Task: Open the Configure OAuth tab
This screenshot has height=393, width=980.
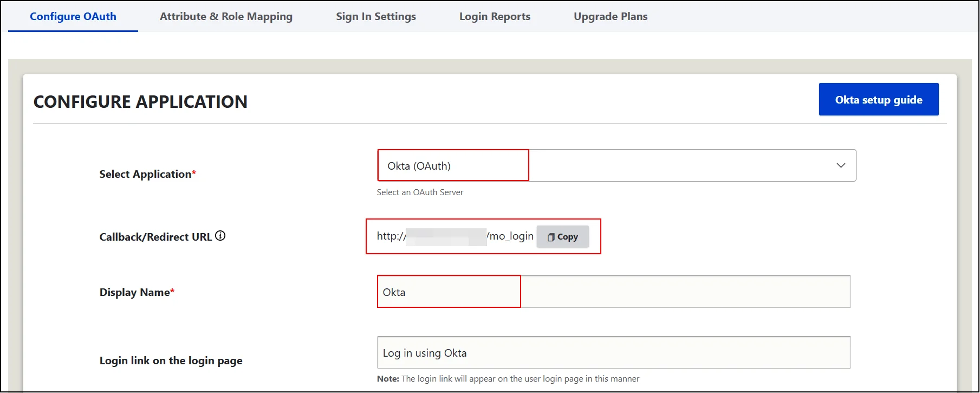Action: click(73, 16)
